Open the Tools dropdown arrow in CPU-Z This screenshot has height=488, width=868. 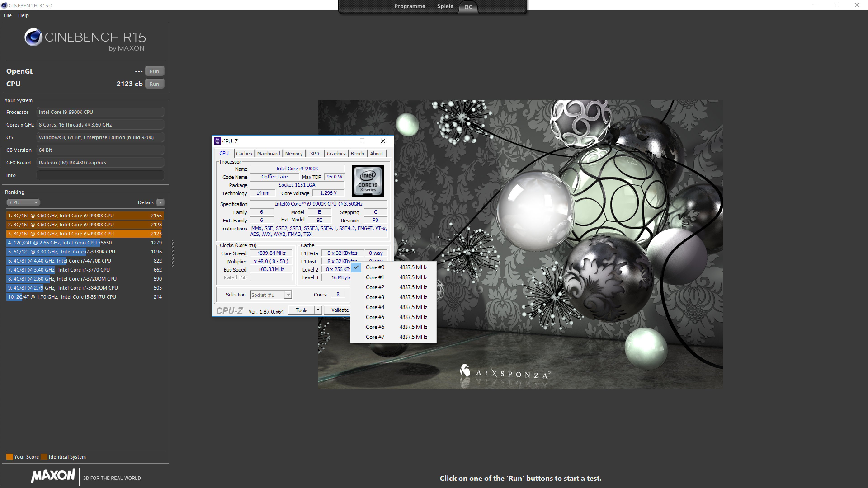[x=318, y=310]
